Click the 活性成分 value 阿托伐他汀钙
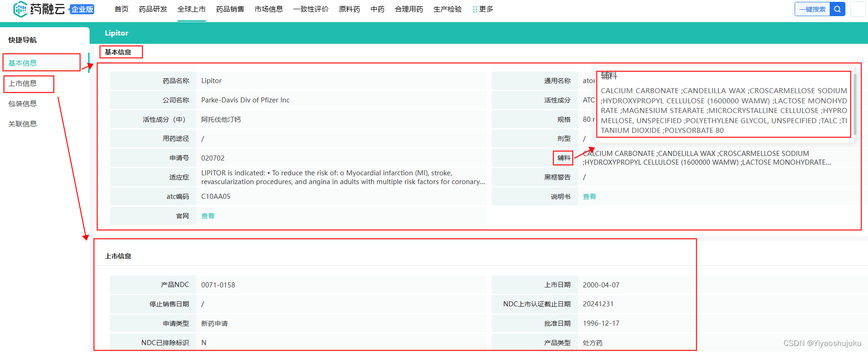This screenshot has height=352, width=868. (221, 119)
